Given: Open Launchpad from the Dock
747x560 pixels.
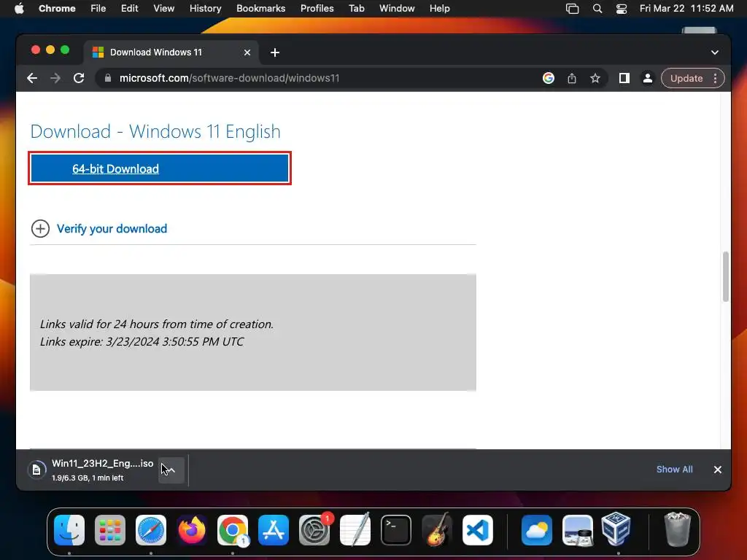Looking at the screenshot, I should tap(110, 530).
